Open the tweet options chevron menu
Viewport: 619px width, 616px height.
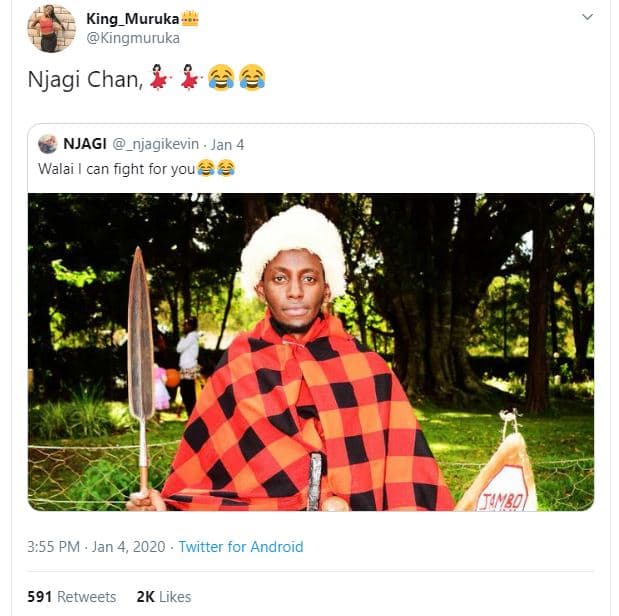(588, 17)
